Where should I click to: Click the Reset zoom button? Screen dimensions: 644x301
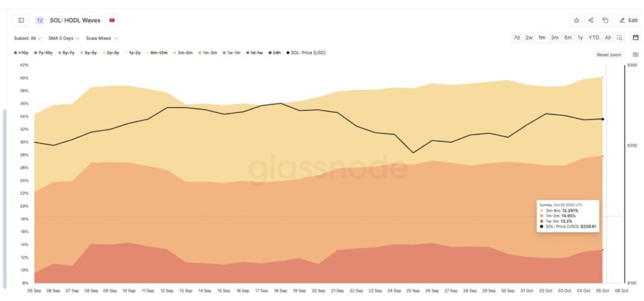pyautogui.click(x=609, y=55)
